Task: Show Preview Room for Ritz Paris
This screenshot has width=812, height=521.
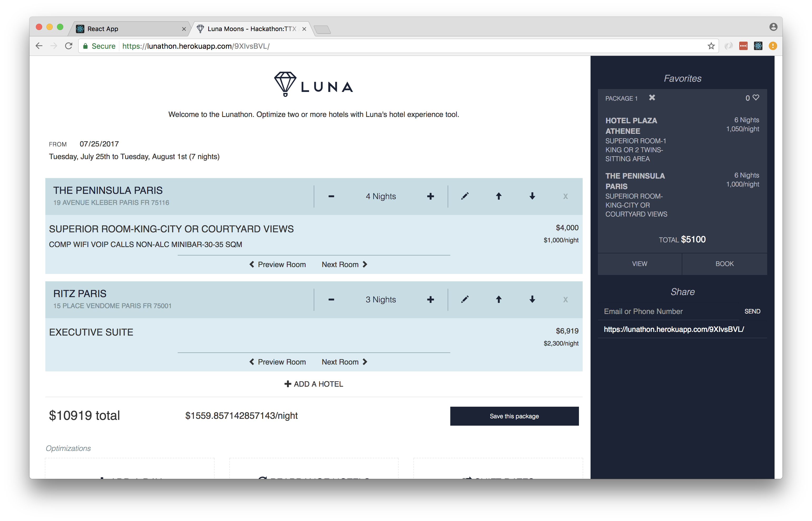Action: click(278, 362)
